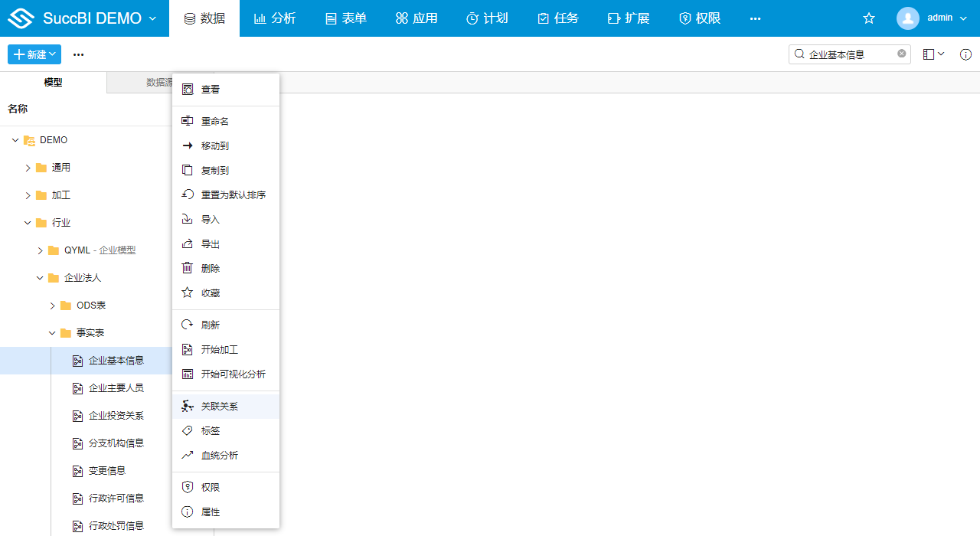The height and width of the screenshot is (536, 980).
Task: Select 删除 to delete the item
Action: (x=211, y=268)
